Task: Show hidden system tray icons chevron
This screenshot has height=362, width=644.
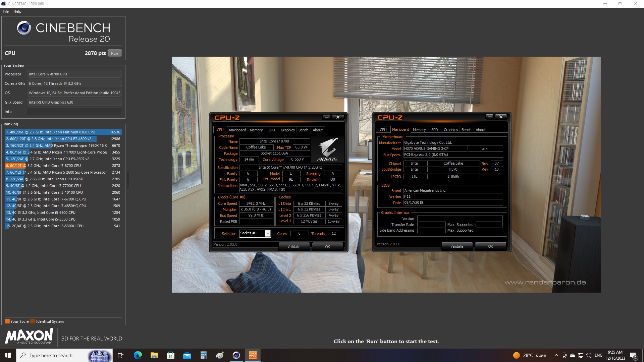Action: click(556, 355)
